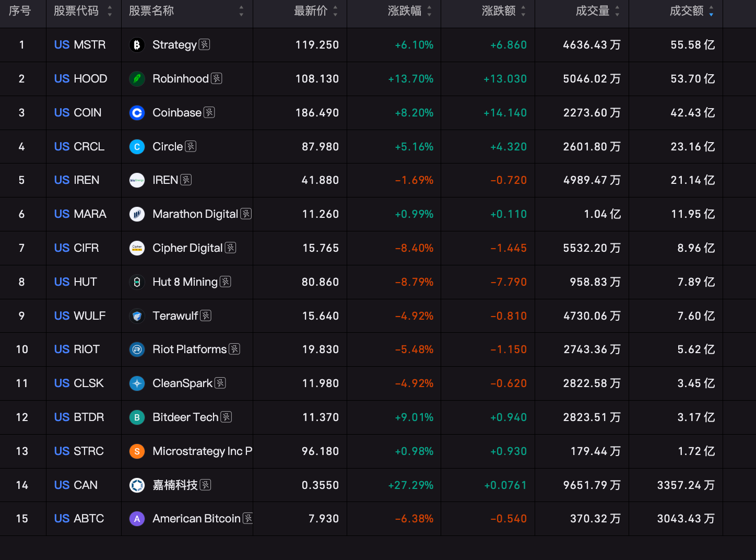Screen dimensions: 756x560
Task: Click the Hut 8 Mining logo icon
Action: (137, 282)
